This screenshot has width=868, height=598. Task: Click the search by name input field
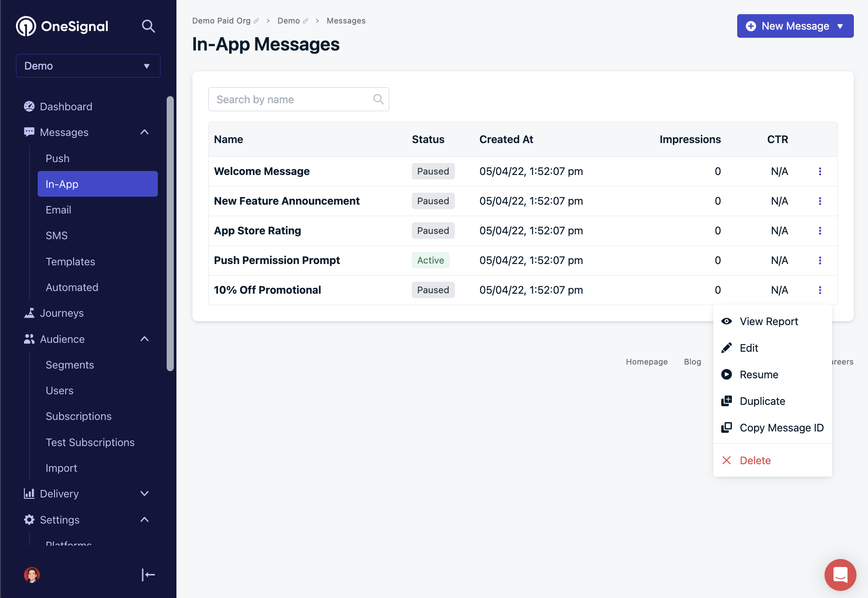point(298,99)
